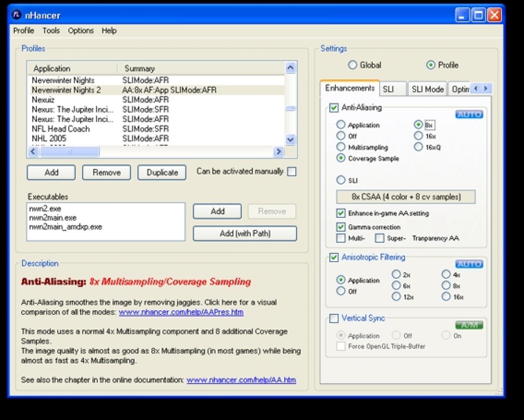Click the Anisotropic Filtering AUTO badge

pos(469,264)
